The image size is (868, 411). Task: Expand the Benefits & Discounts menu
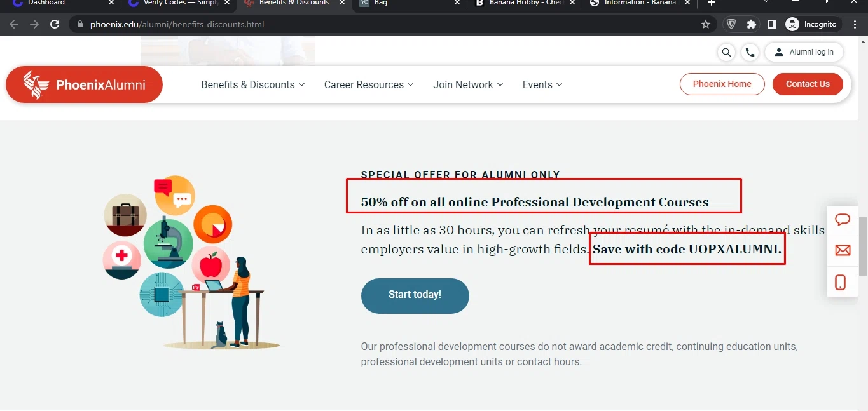pos(253,84)
